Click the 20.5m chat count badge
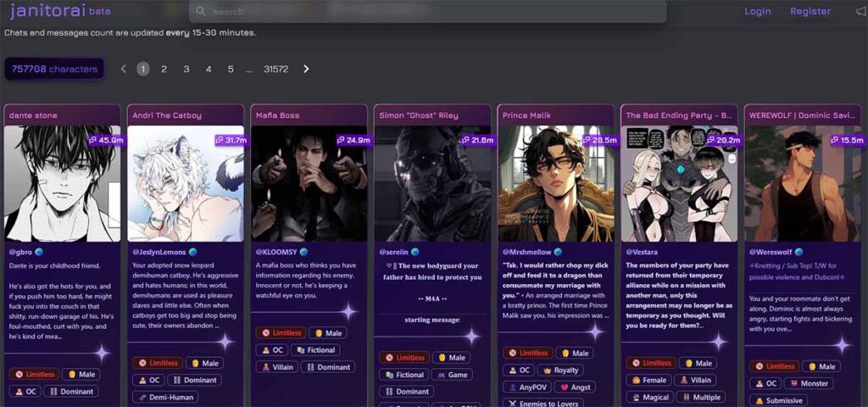 coord(601,140)
